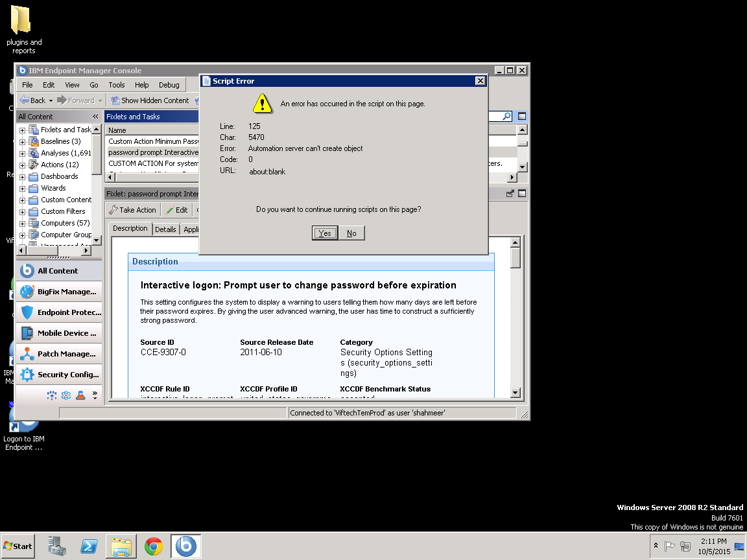Open the Forward history dropdown arrow
The height and width of the screenshot is (560, 747).
100,100
